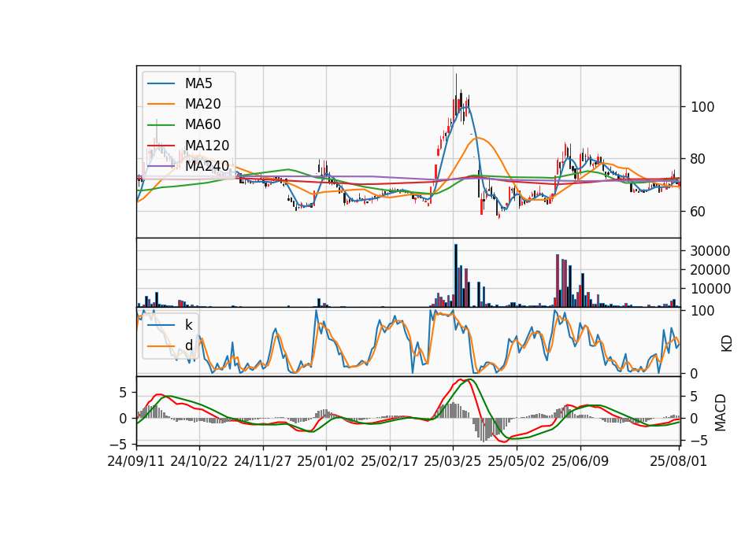
Task: Click the 25/08/01 date tick label
Action: pos(678,461)
